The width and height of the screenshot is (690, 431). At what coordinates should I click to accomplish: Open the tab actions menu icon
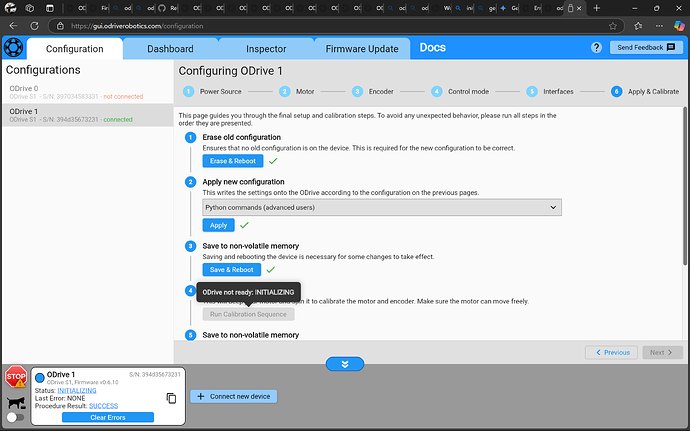tap(50, 8)
